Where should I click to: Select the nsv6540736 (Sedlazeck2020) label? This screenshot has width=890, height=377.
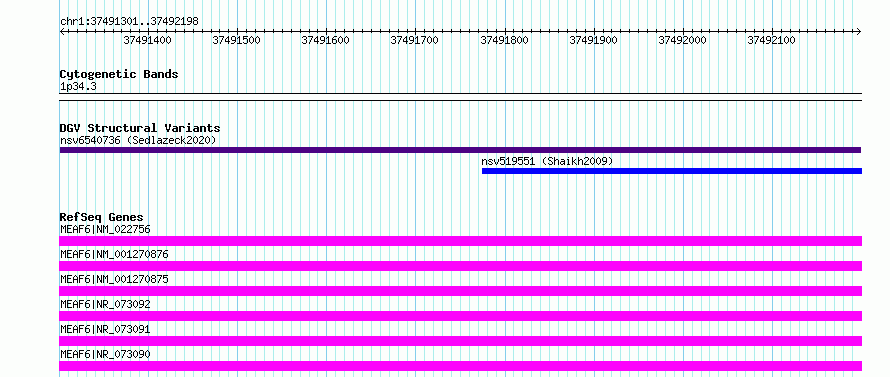pyautogui.click(x=138, y=140)
